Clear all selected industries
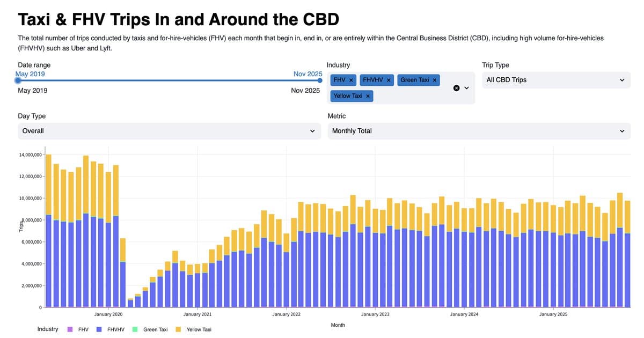Screen dimensions: 644x338 pyautogui.click(x=456, y=88)
